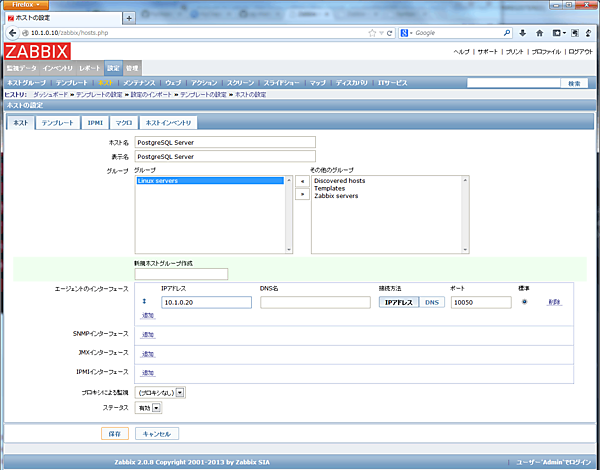Screen dimensions: 600x470
Task: Open the browser home page icon
Action: pos(541,33)
